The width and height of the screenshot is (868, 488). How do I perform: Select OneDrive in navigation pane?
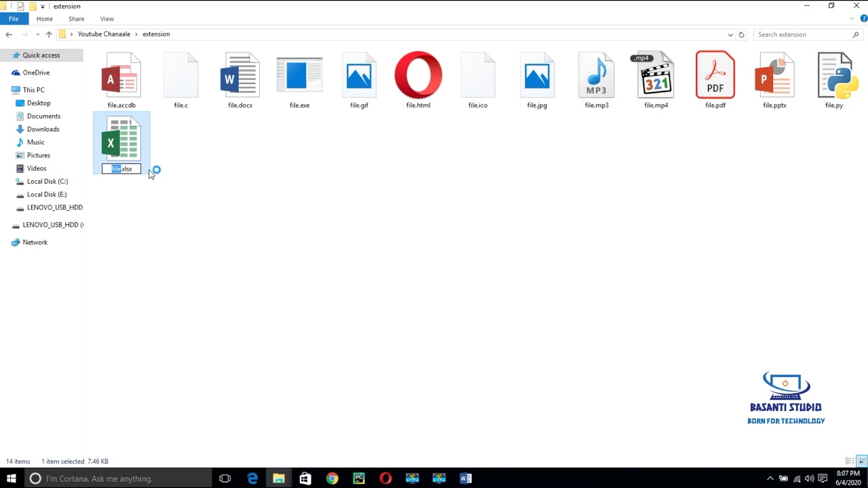36,73
